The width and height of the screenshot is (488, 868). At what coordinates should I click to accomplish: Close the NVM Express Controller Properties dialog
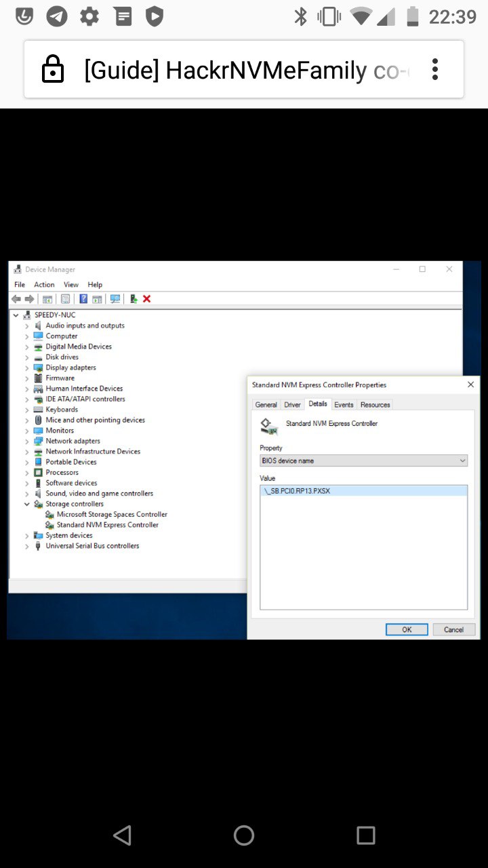pyautogui.click(x=470, y=384)
